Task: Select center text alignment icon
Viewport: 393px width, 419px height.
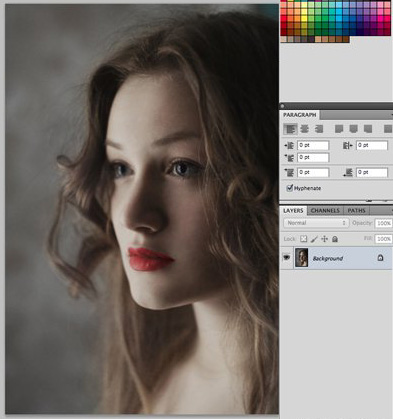Action: tap(304, 129)
